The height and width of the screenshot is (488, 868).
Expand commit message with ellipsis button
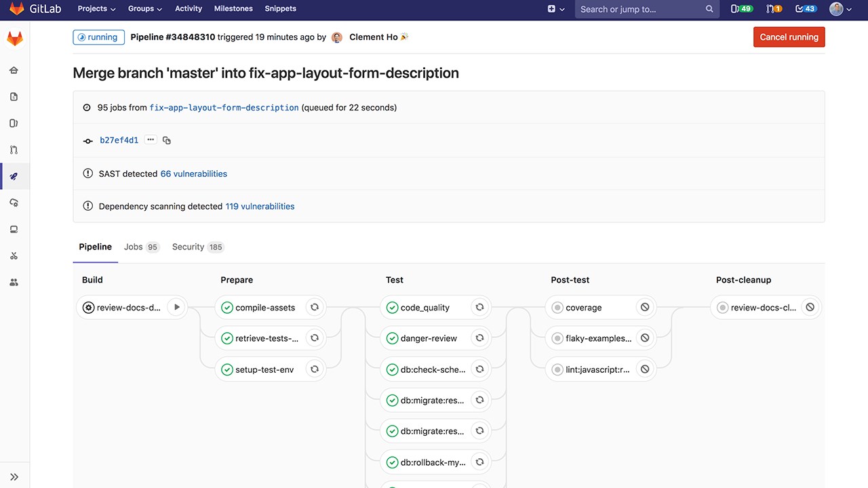click(x=151, y=140)
